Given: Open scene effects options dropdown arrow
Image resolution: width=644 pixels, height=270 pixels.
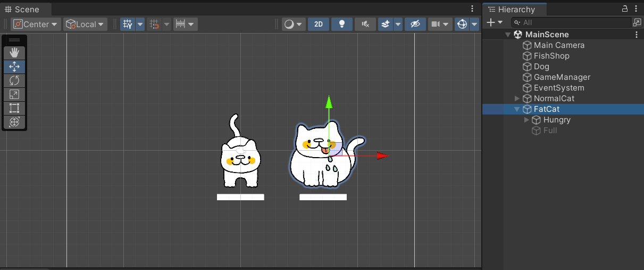Looking at the screenshot, I should pos(398,24).
